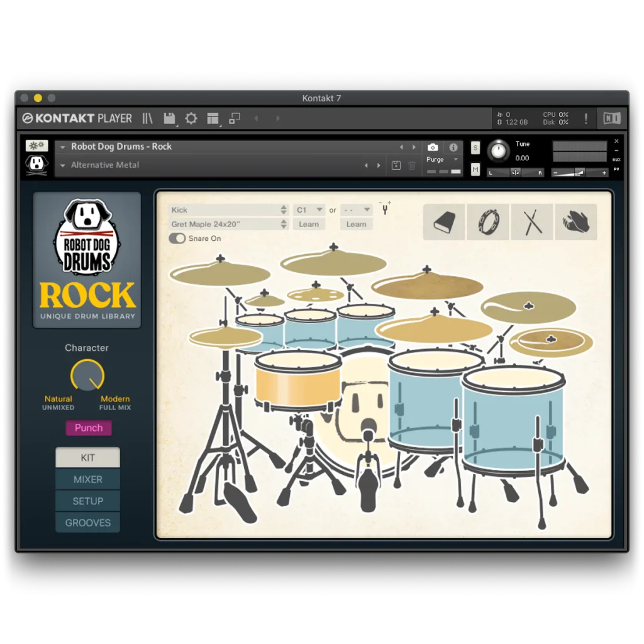Click the minimize rack view icon
Viewport: 644px width, 644px height.
click(x=235, y=118)
